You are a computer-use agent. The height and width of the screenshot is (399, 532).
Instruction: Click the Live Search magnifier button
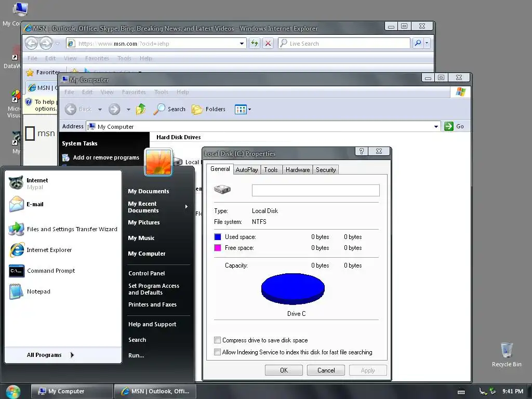coord(418,43)
